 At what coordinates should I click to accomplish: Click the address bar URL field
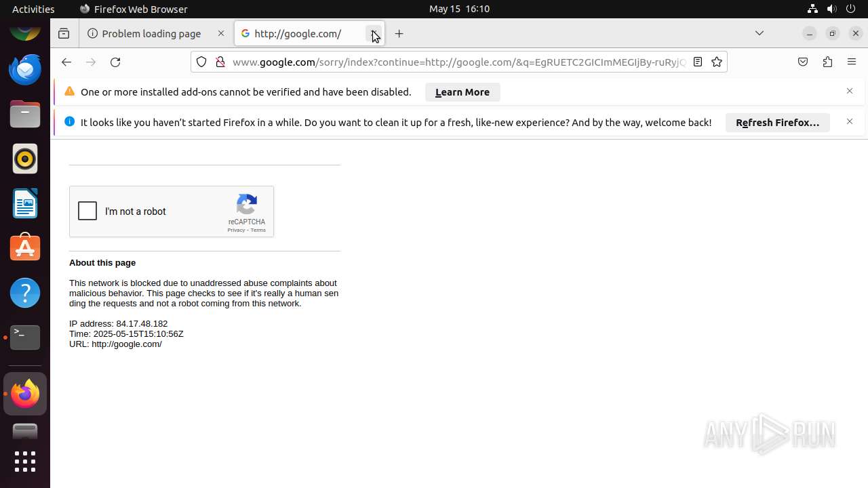click(x=458, y=62)
